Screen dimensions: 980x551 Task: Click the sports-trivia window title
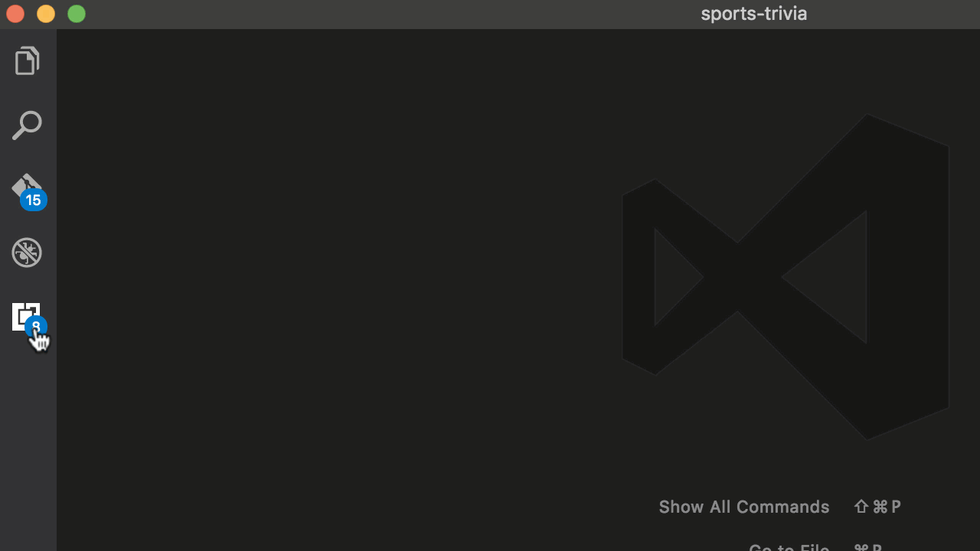(x=753, y=13)
